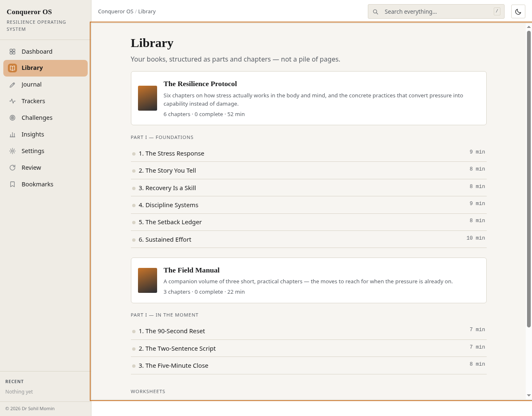This screenshot has width=532, height=416.
Task: Open chapter 2. The Story You Tell
Action: (308, 171)
